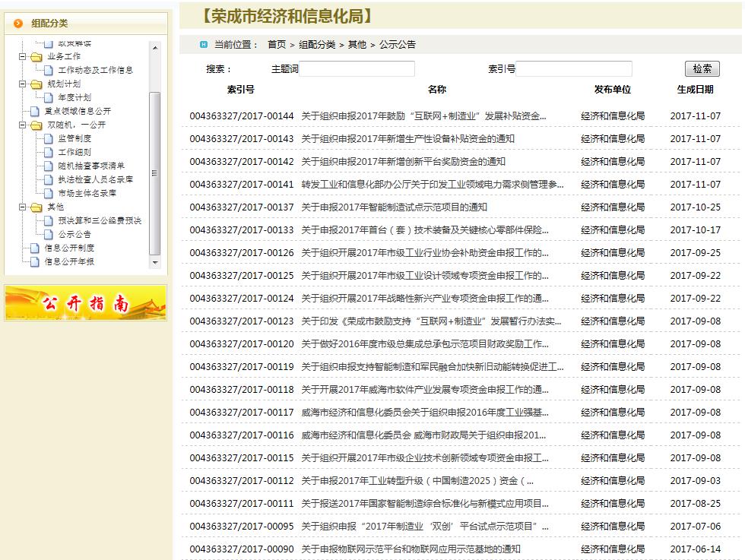Go to 首页 in the breadcrumb

(x=277, y=45)
